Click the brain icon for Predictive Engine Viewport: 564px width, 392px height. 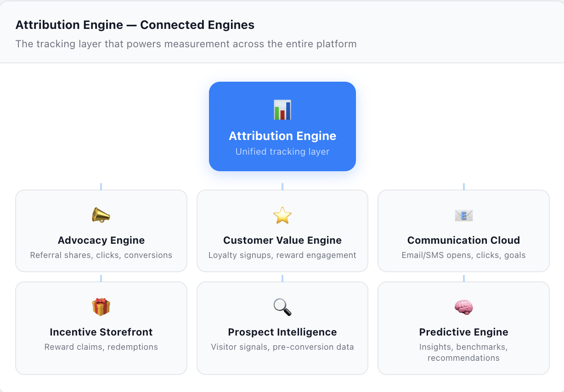463,307
